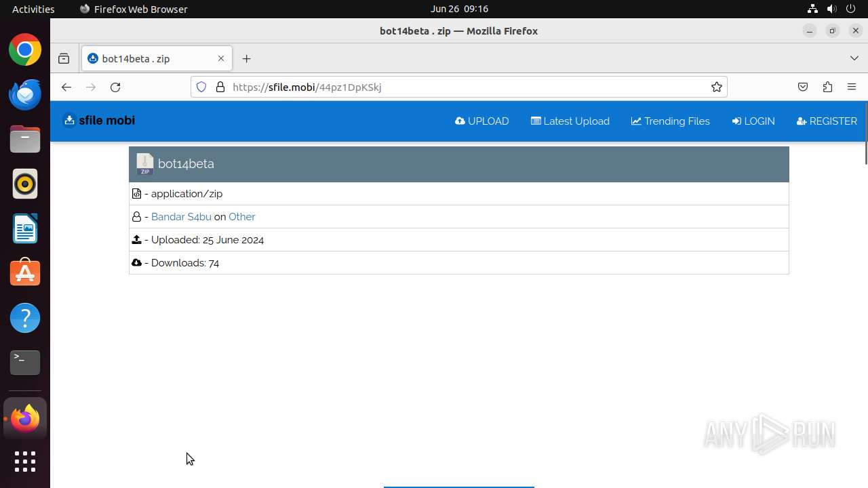The image size is (868, 488).
Task: Open Rhythmbox music player in the dock
Action: coord(25,184)
